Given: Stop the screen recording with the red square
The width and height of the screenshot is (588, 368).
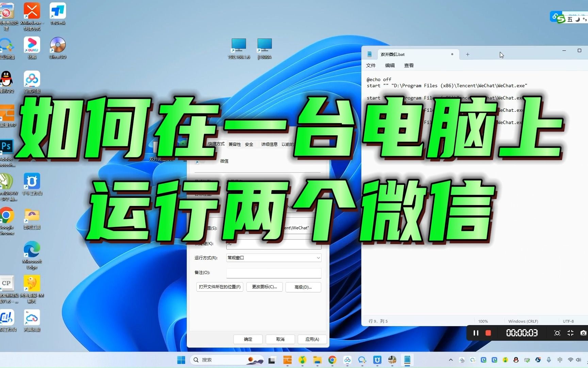Looking at the screenshot, I should coord(488,333).
